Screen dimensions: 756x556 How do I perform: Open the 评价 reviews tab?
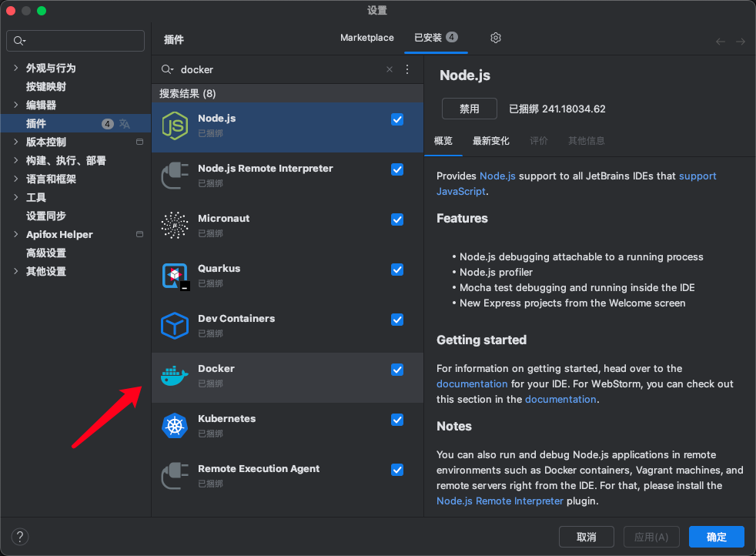pyautogui.click(x=539, y=141)
